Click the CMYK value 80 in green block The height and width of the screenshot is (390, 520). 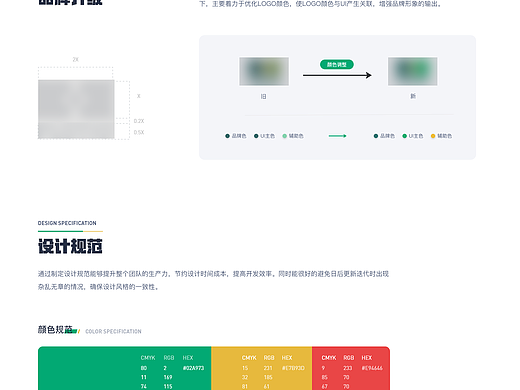(x=144, y=368)
